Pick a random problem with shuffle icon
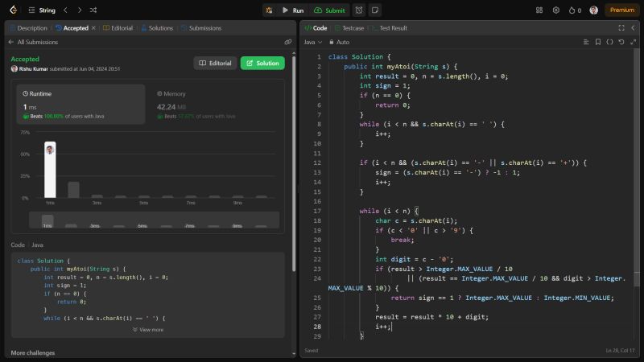This screenshot has height=362, width=644. coord(94,10)
